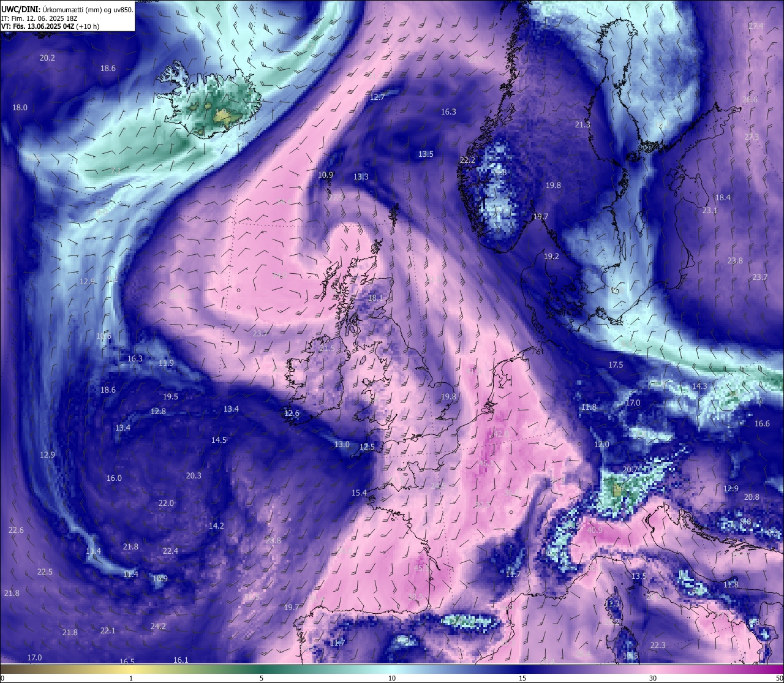Click the map value '19.2'
Viewport: 784px width, 683px height.
click(552, 256)
